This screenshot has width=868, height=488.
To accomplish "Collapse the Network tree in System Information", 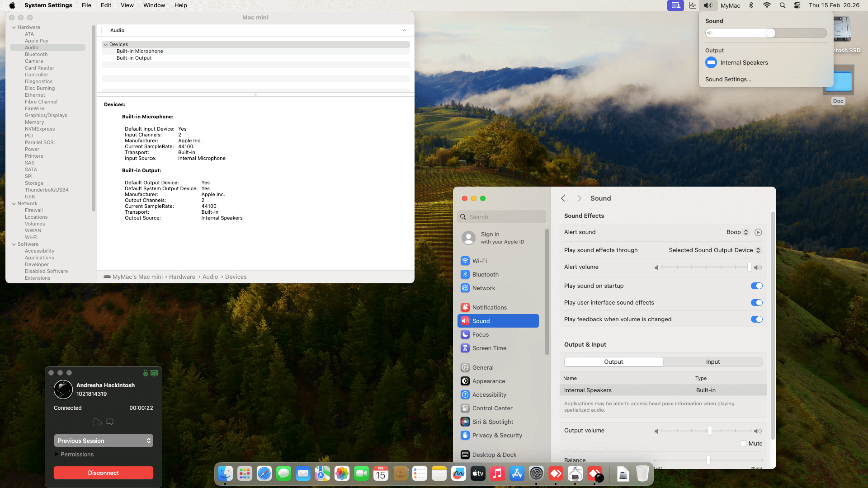I will coord(14,204).
